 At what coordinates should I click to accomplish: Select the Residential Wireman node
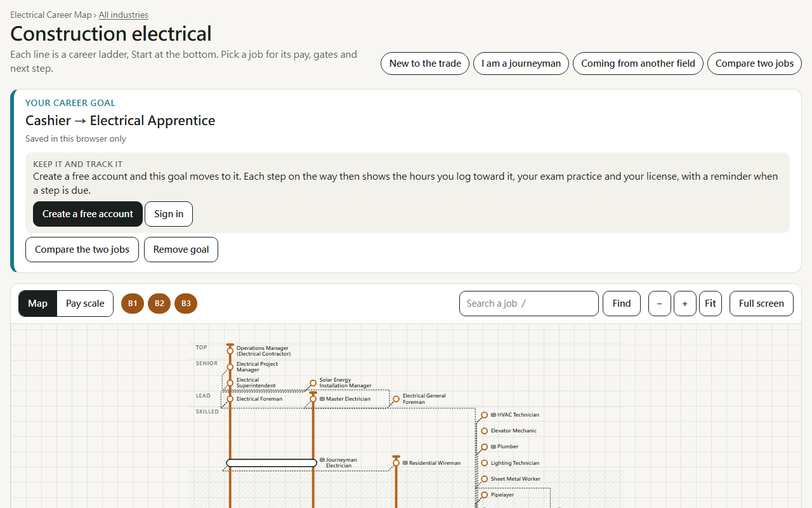pos(396,463)
